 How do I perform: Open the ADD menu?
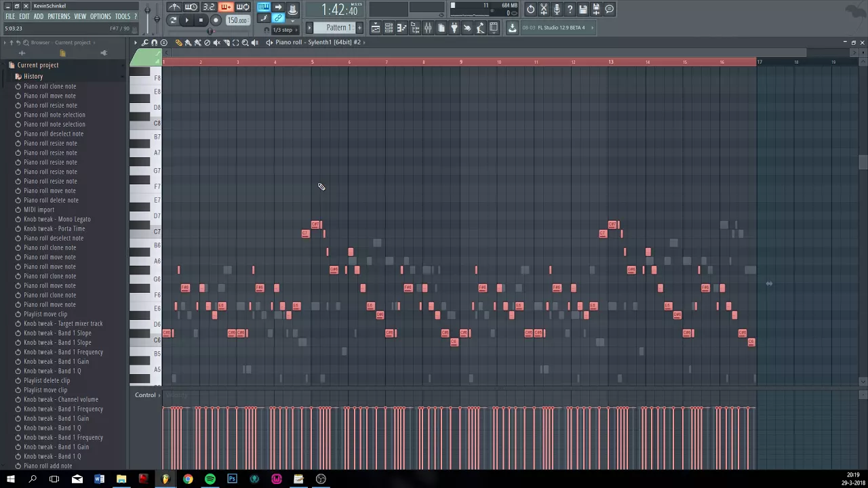[x=39, y=16]
